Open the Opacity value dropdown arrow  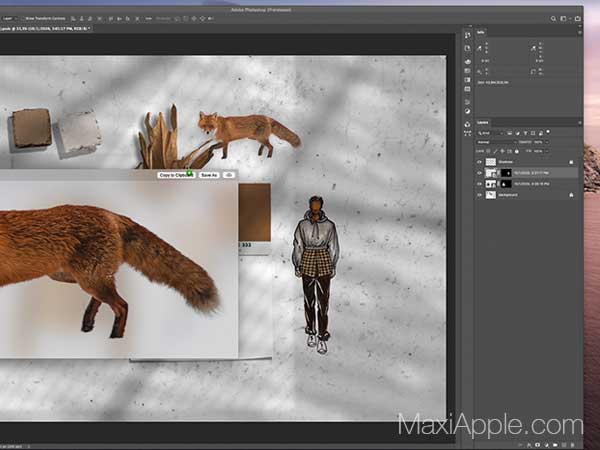tap(547, 142)
